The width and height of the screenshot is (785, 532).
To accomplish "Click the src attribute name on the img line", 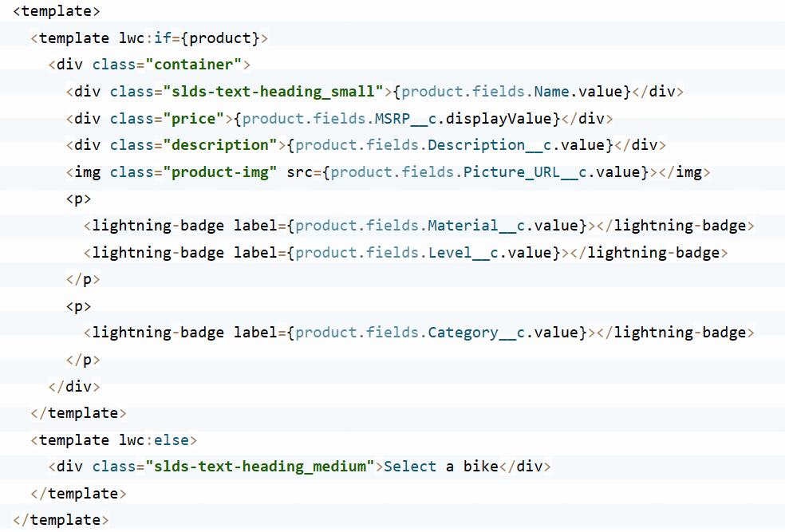I will tap(300, 172).
